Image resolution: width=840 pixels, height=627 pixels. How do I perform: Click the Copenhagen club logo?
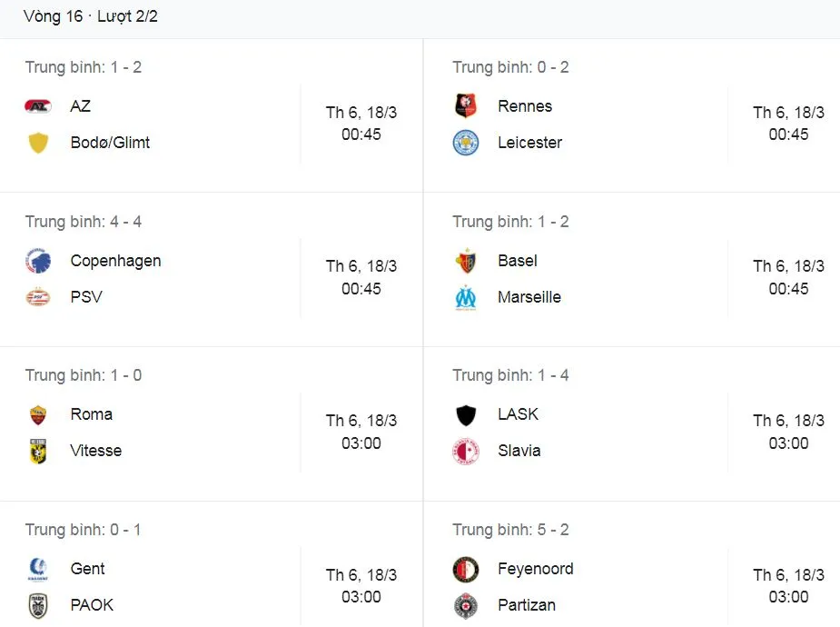(38, 261)
